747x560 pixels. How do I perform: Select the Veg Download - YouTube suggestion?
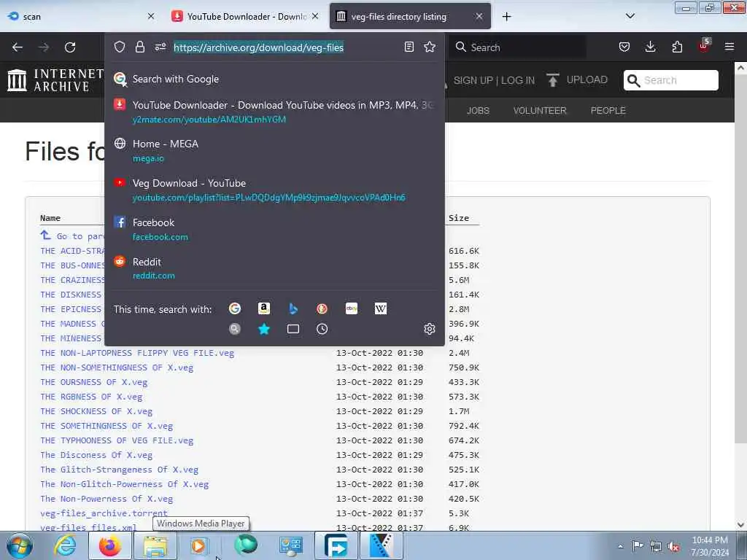tap(274, 190)
